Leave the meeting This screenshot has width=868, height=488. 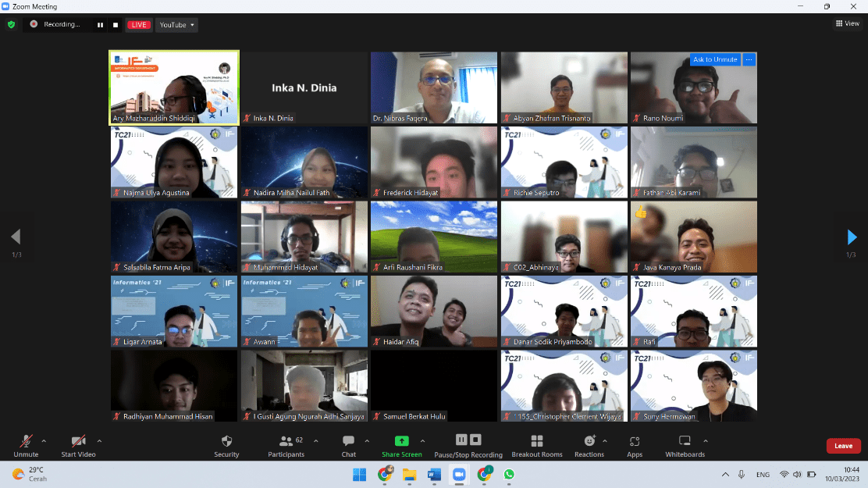pyautogui.click(x=843, y=446)
